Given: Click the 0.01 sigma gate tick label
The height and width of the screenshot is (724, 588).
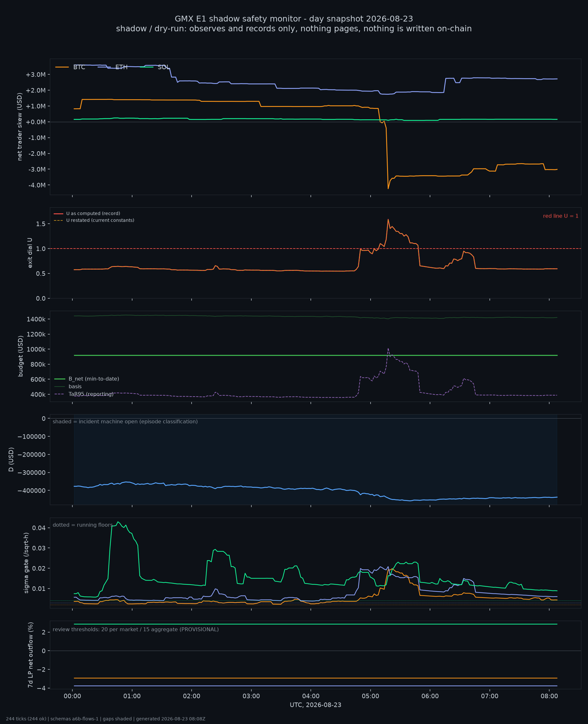Looking at the screenshot, I should point(39,589).
